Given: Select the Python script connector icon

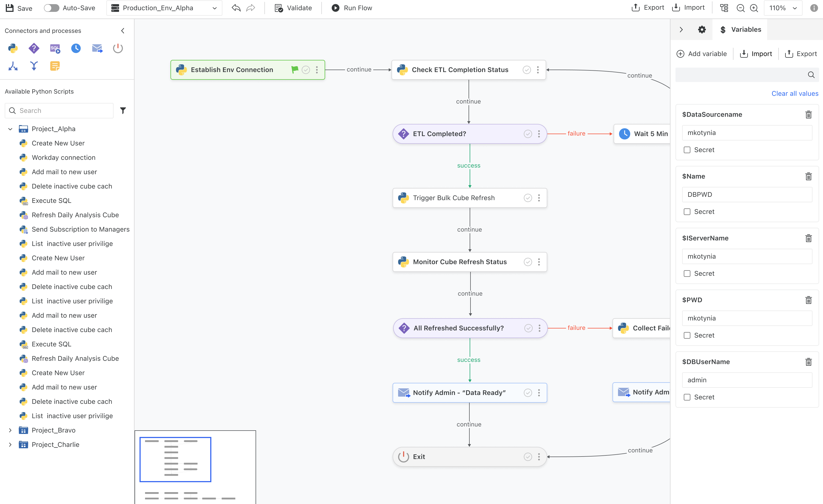Looking at the screenshot, I should (13, 48).
